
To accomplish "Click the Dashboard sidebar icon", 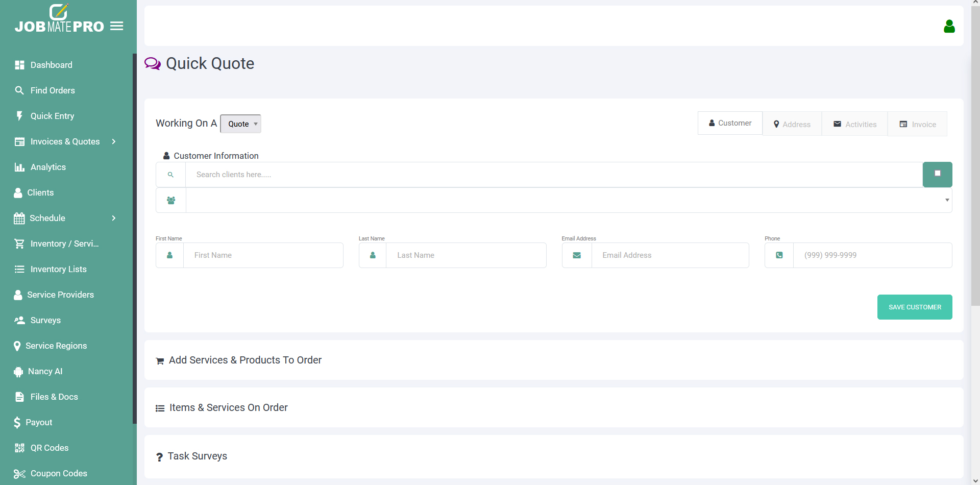I will (19, 65).
